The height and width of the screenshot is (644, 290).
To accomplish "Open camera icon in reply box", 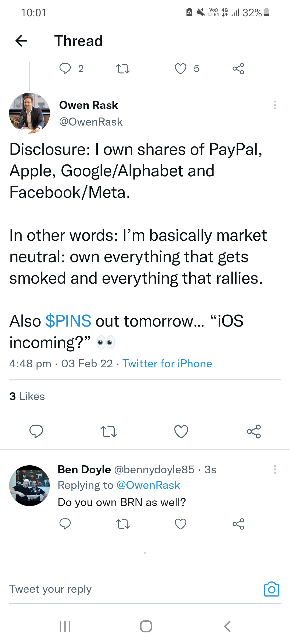I will 271,589.
